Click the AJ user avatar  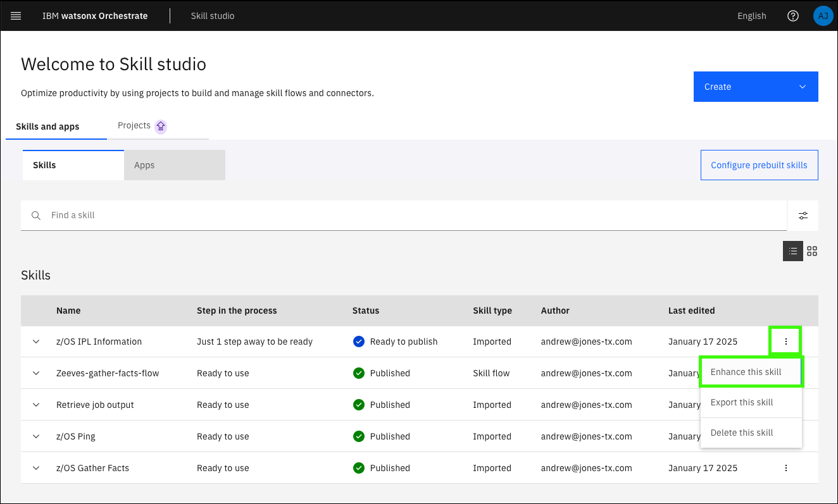823,16
